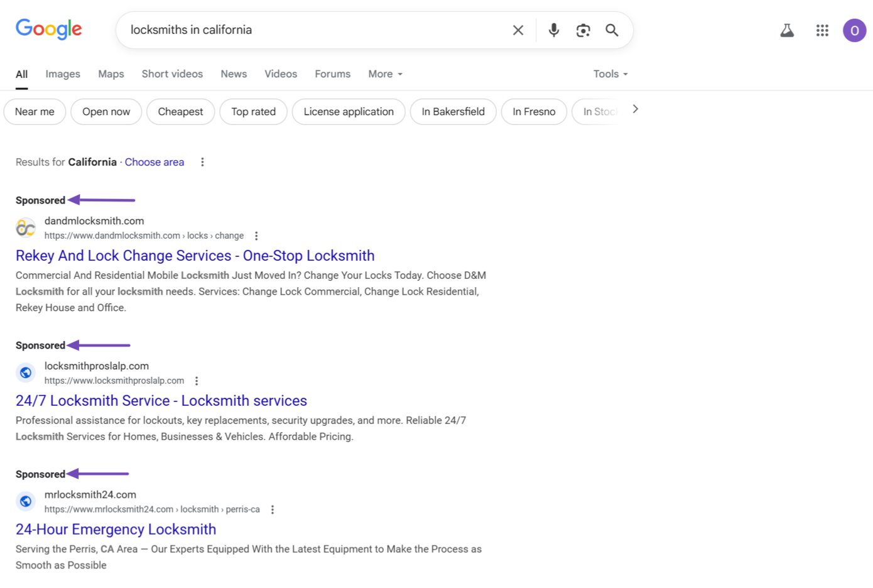This screenshot has height=588, width=873.
Task: Select the Cheapest filter chip
Action: coord(180,112)
